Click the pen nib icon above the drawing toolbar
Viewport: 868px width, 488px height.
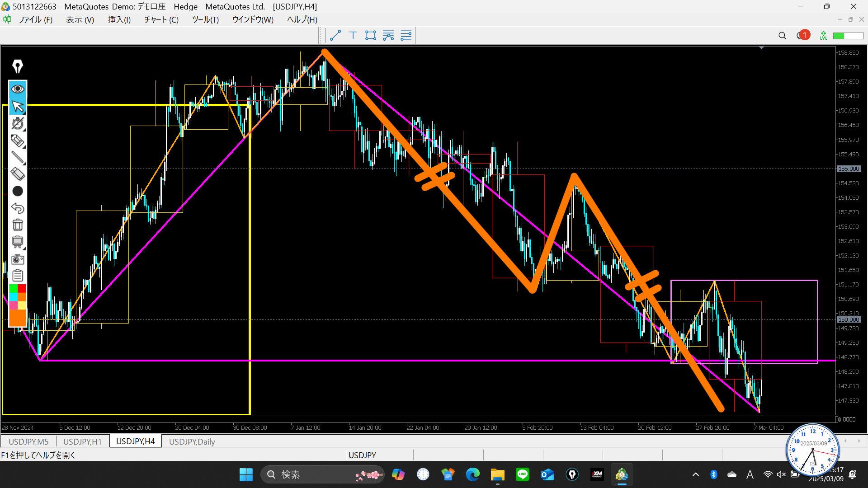pyautogui.click(x=18, y=66)
